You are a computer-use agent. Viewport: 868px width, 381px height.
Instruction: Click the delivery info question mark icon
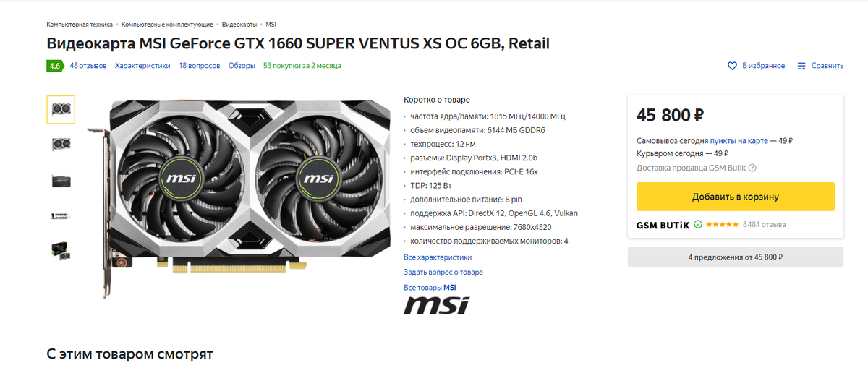[752, 168]
